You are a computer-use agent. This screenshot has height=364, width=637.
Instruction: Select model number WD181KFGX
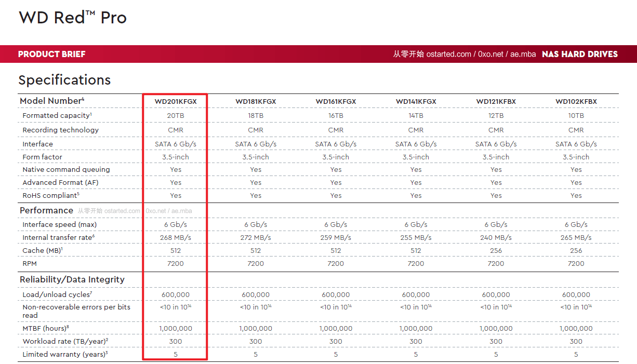256,102
